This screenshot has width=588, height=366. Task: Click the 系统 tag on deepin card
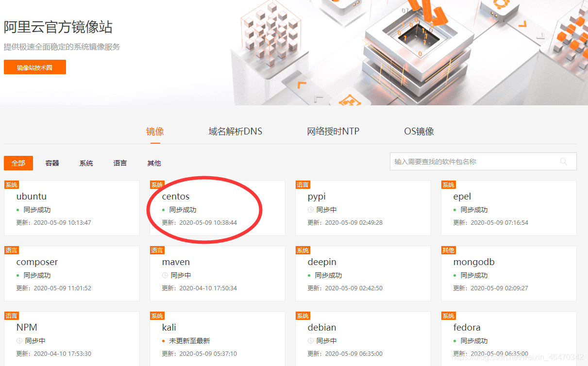302,250
